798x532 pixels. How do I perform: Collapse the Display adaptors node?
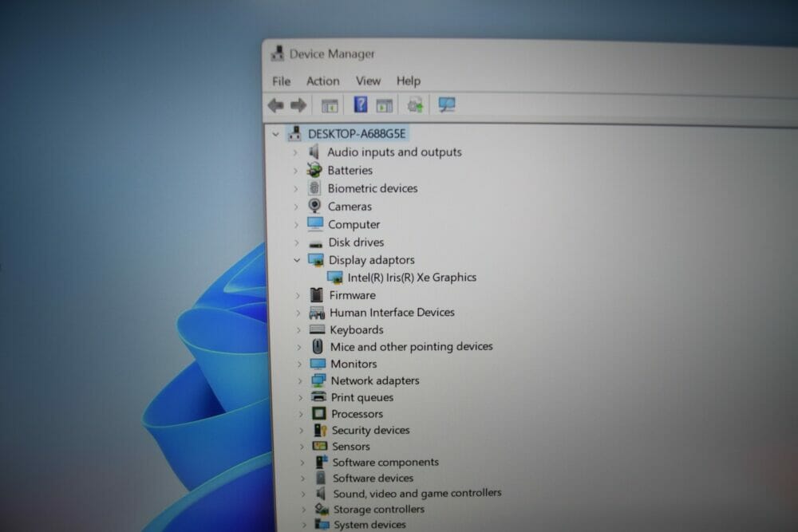point(297,260)
